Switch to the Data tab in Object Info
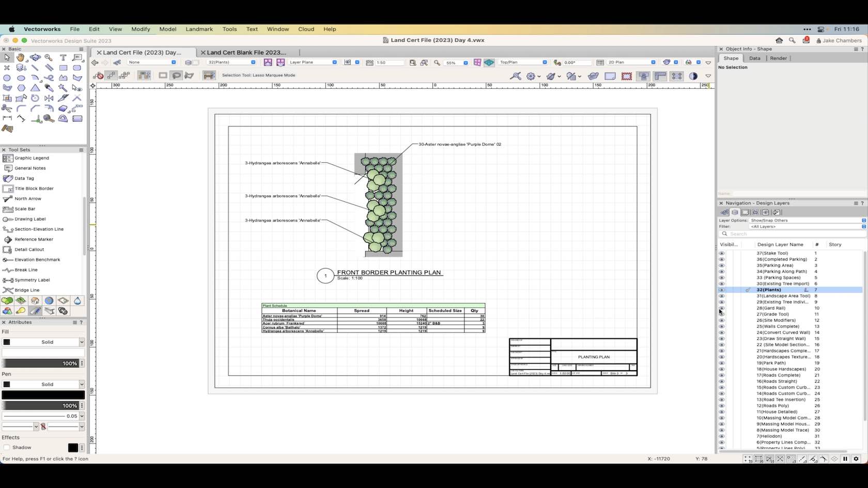 point(755,58)
